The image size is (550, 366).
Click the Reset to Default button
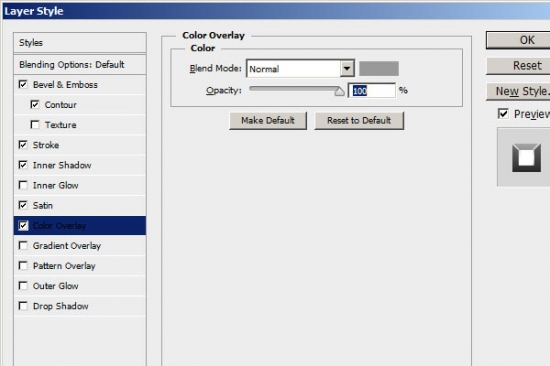[x=359, y=121]
